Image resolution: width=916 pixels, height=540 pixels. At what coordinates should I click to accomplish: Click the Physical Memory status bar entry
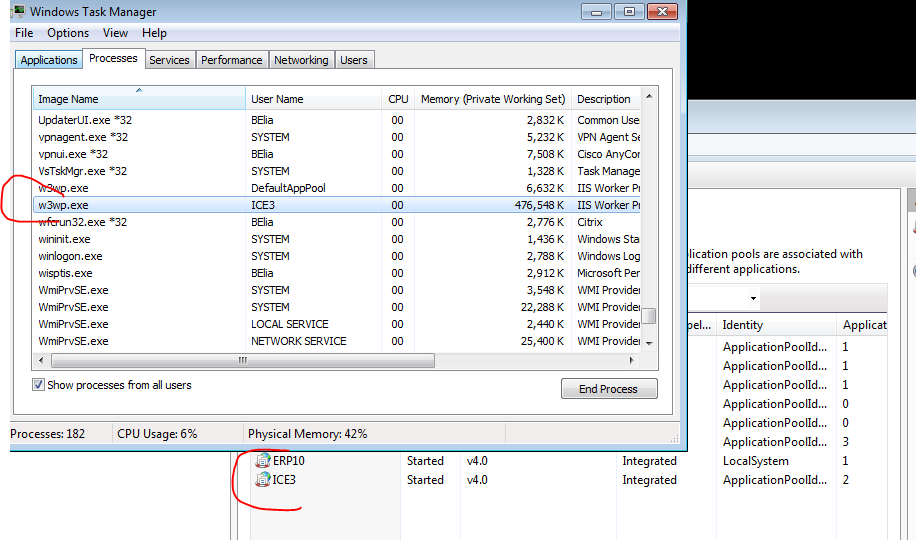[x=307, y=434]
